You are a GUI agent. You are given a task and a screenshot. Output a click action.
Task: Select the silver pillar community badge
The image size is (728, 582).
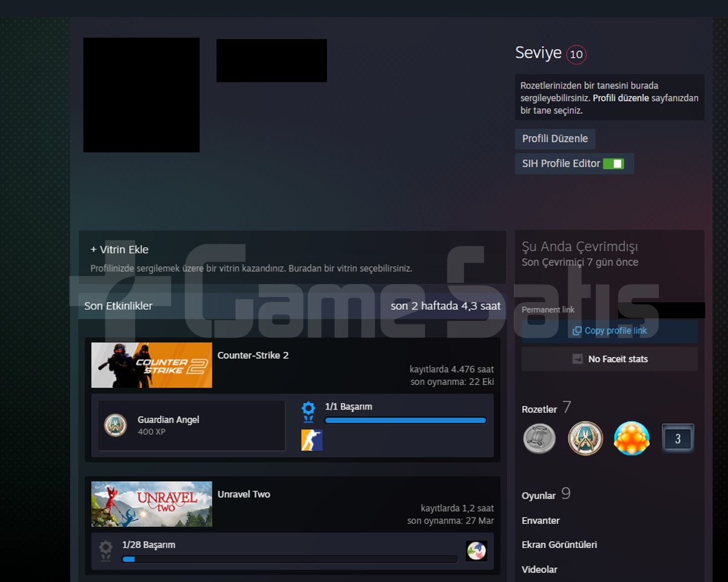(x=539, y=438)
